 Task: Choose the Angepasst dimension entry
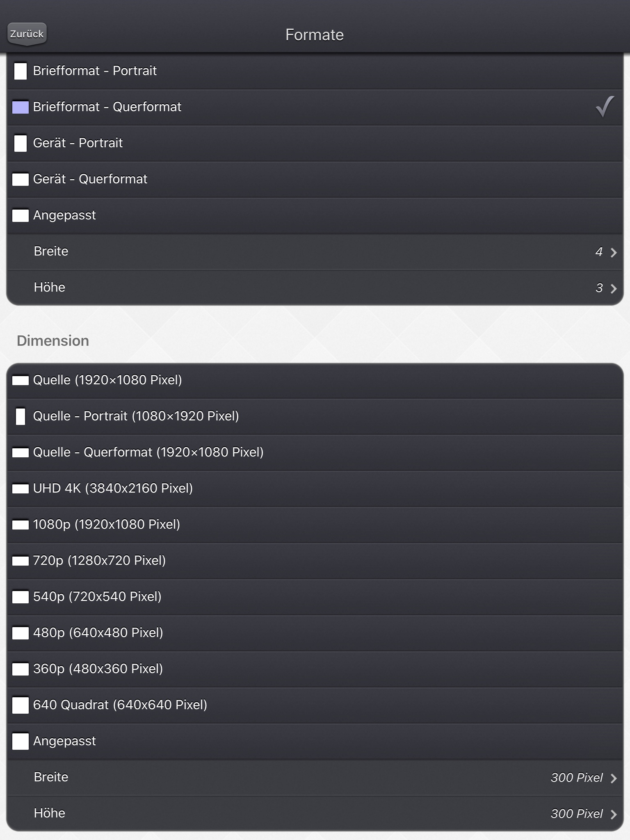tap(315, 741)
